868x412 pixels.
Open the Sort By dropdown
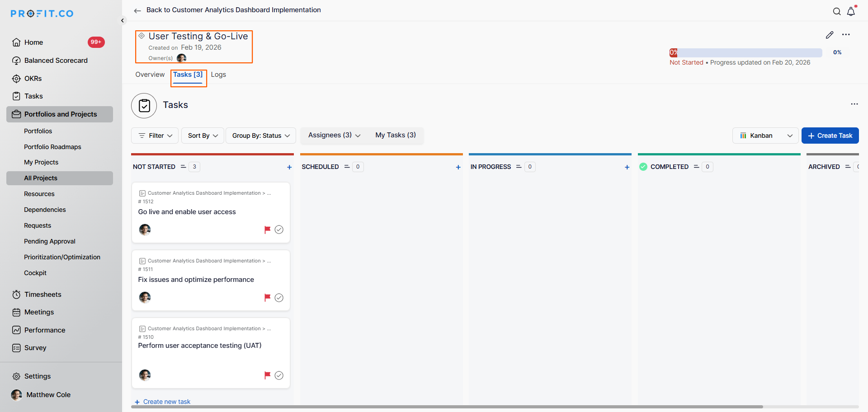click(x=203, y=136)
